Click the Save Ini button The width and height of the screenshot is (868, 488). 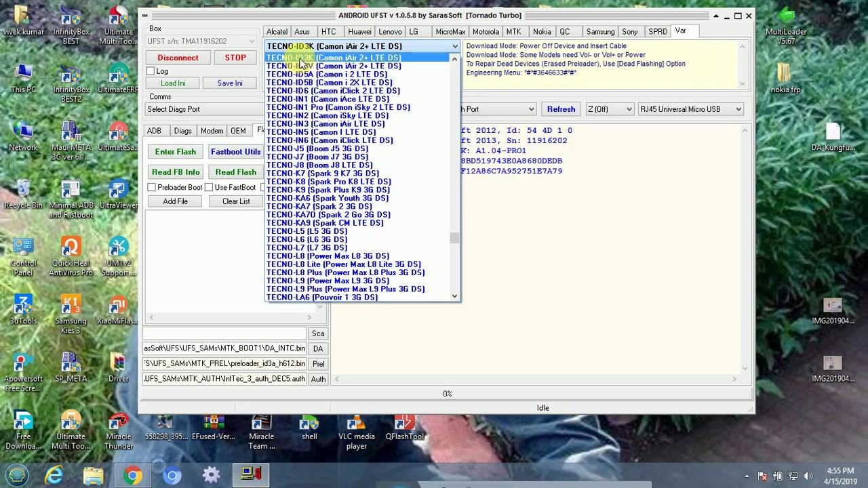coord(230,83)
